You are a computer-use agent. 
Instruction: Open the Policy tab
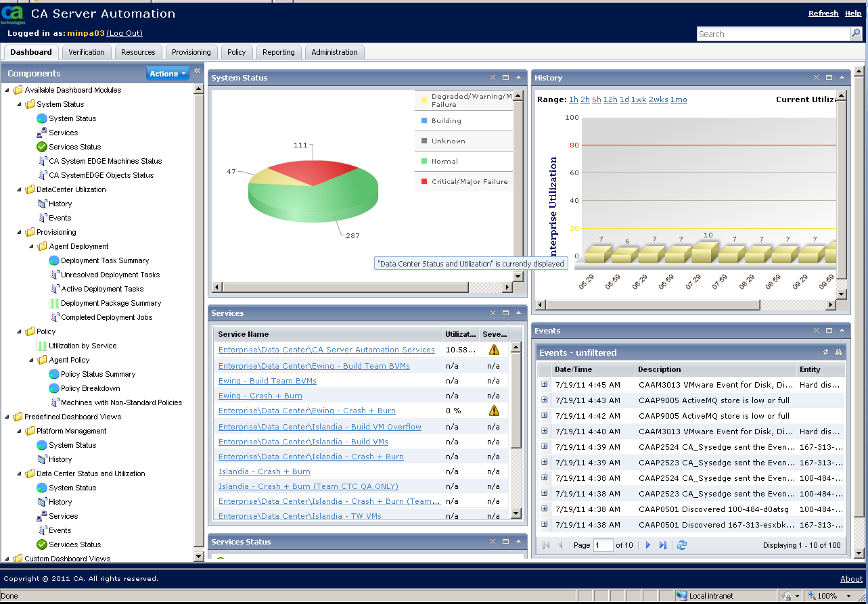click(x=237, y=52)
